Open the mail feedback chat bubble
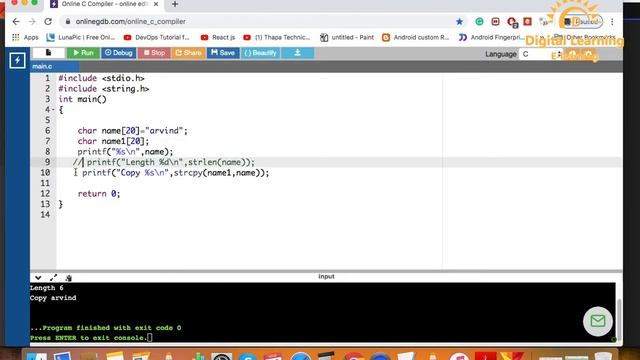 click(598, 321)
